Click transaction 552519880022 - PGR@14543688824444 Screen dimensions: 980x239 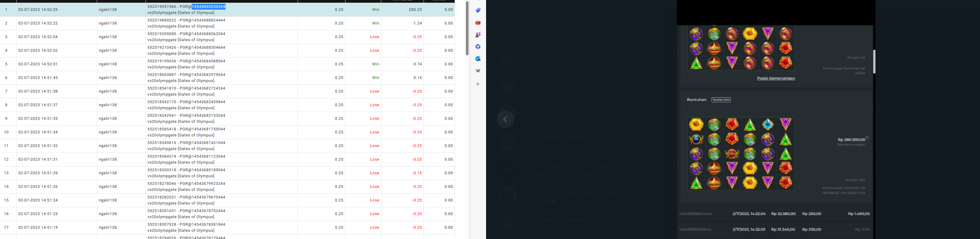[x=186, y=20]
